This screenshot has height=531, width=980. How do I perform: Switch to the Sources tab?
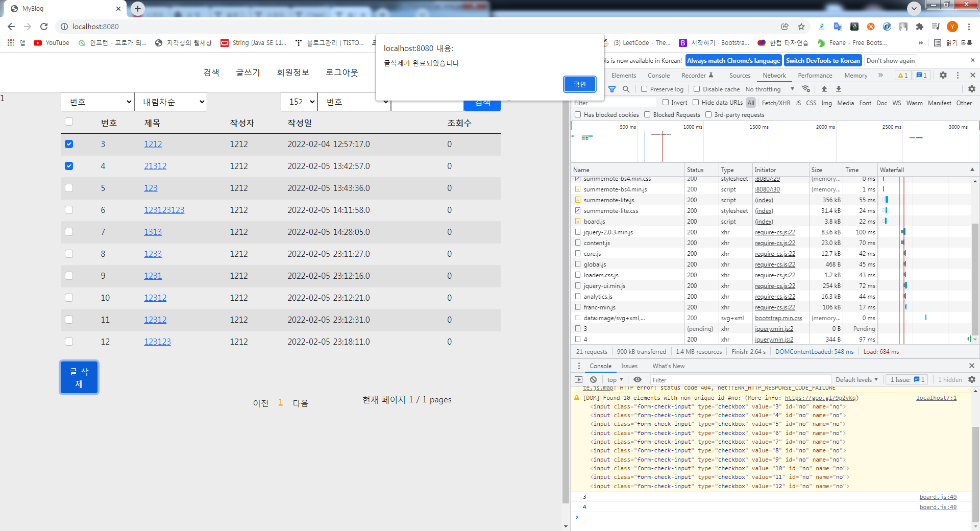click(740, 76)
